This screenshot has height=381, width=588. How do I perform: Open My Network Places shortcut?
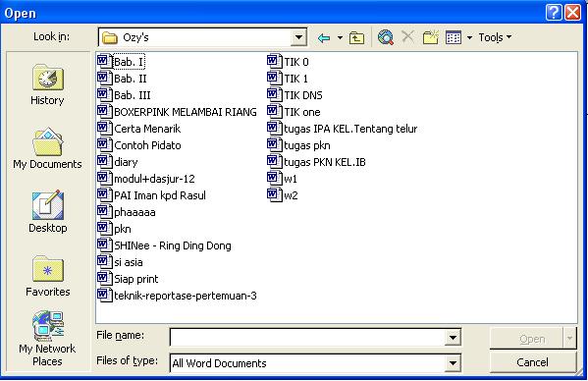[47, 339]
